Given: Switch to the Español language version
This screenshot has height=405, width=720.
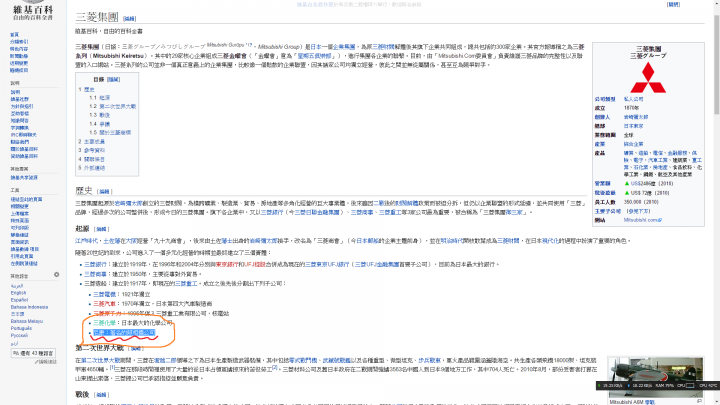Looking at the screenshot, I should [x=19, y=300].
